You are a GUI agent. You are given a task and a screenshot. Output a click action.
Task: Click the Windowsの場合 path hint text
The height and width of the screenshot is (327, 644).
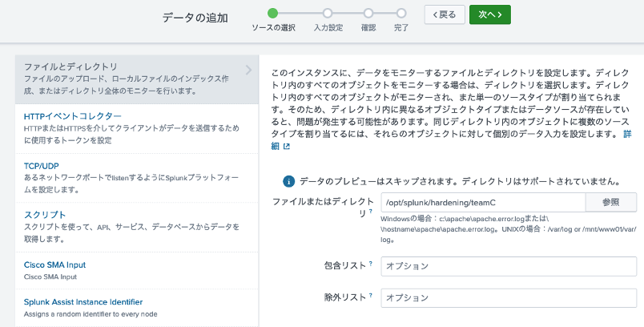(509, 229)
